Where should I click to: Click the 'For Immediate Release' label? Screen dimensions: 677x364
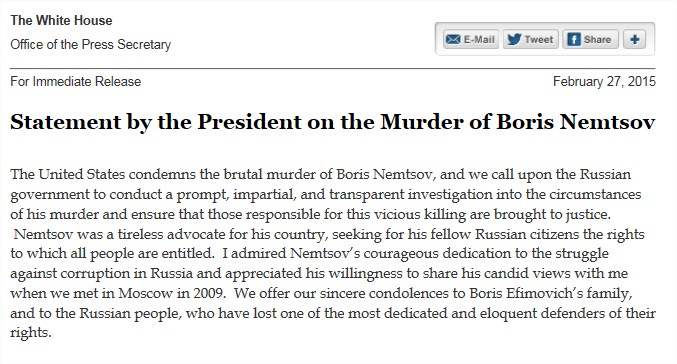pos(76,82)
